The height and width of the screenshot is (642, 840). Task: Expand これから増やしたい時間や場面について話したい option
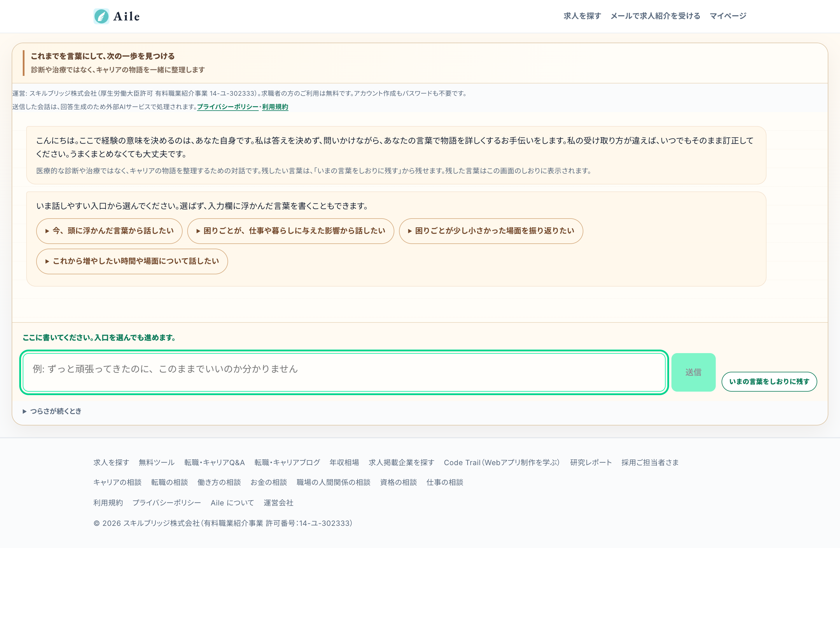tap(132, 261)
